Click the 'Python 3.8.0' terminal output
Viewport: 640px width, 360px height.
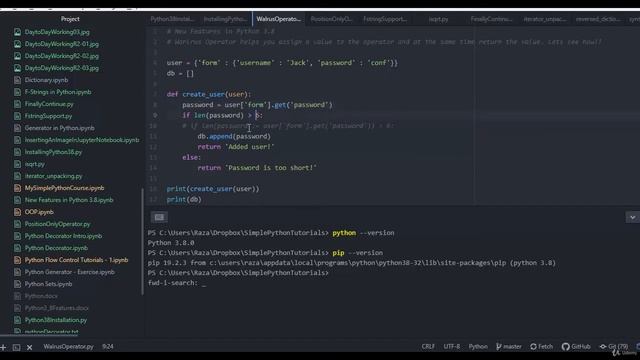(171, 243)
